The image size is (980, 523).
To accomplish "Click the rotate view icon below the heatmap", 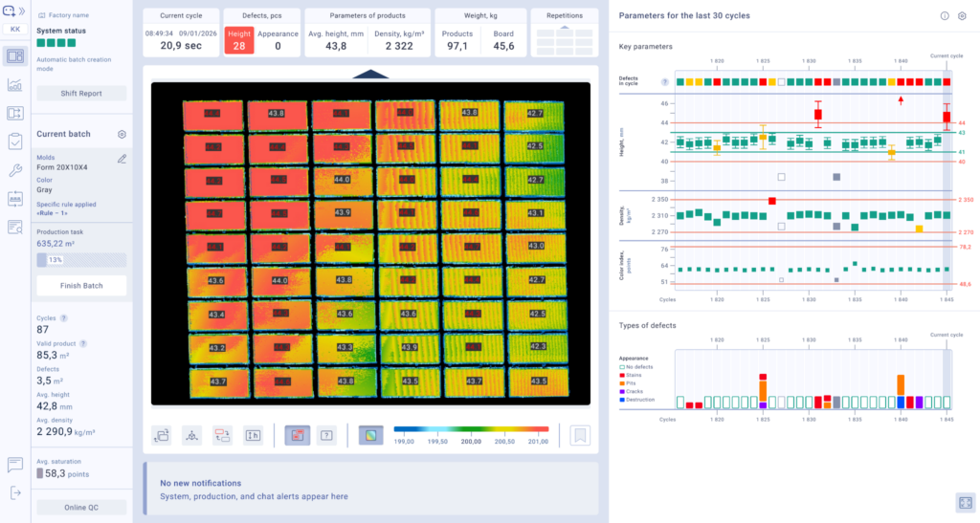I will click(x=162, y=435).
